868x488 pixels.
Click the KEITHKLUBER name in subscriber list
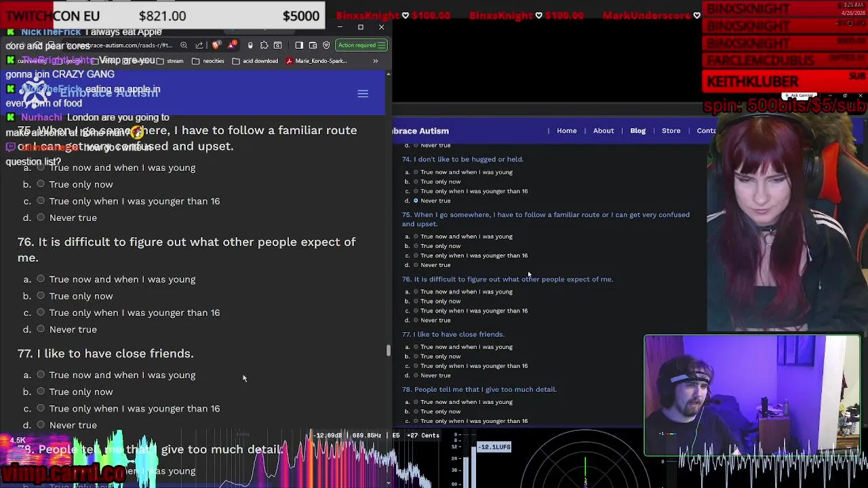point(753,82)
